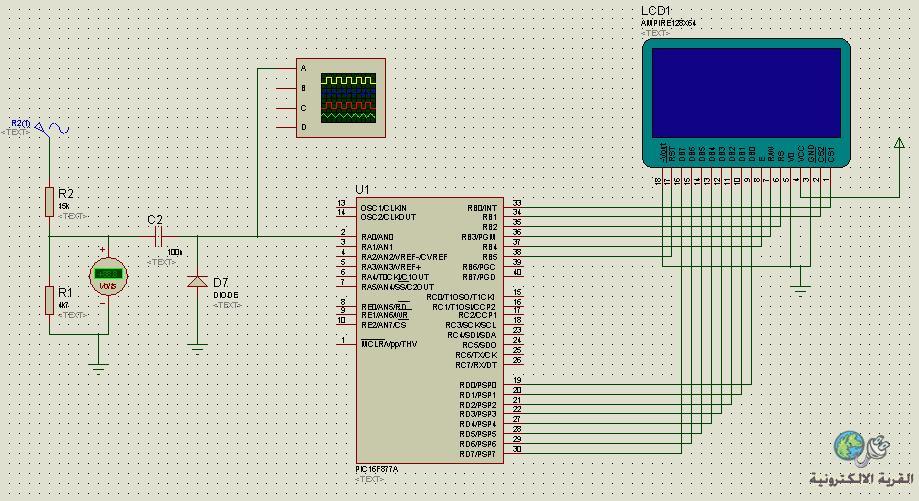
Task: Click the RC4/SDI/SDA pin label
Action: click(472, 335)
